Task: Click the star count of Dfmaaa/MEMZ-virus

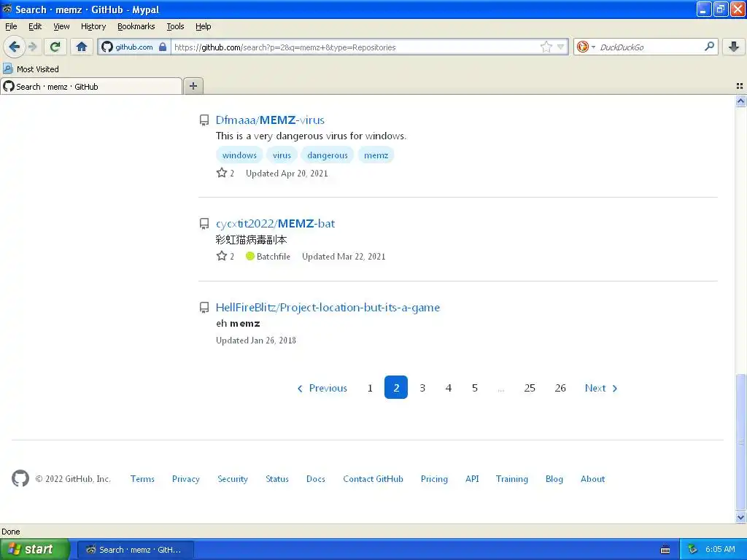Action: pyautogui.click(x=225, y=173)
